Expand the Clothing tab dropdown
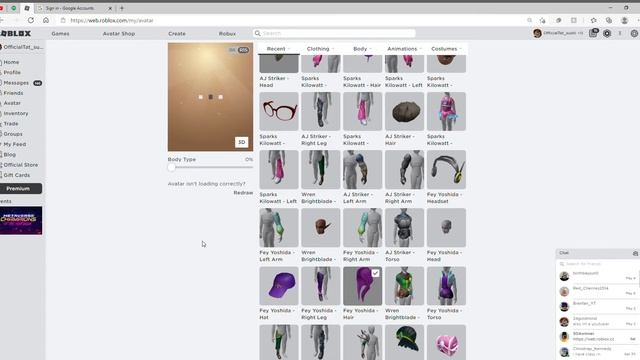The height and width of the screenshot is (360, 640). click(320, 49)
